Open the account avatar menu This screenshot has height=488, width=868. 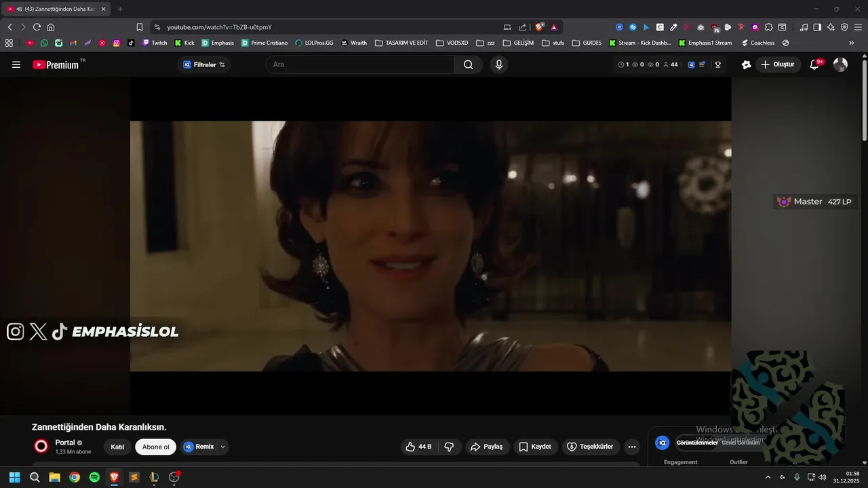click(840, 64)
